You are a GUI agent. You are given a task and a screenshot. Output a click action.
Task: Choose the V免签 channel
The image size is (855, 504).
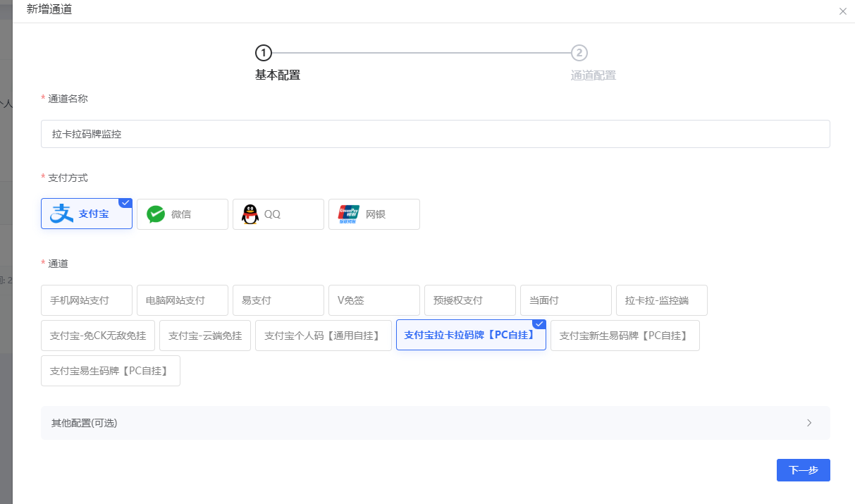[x=374, y=300]
